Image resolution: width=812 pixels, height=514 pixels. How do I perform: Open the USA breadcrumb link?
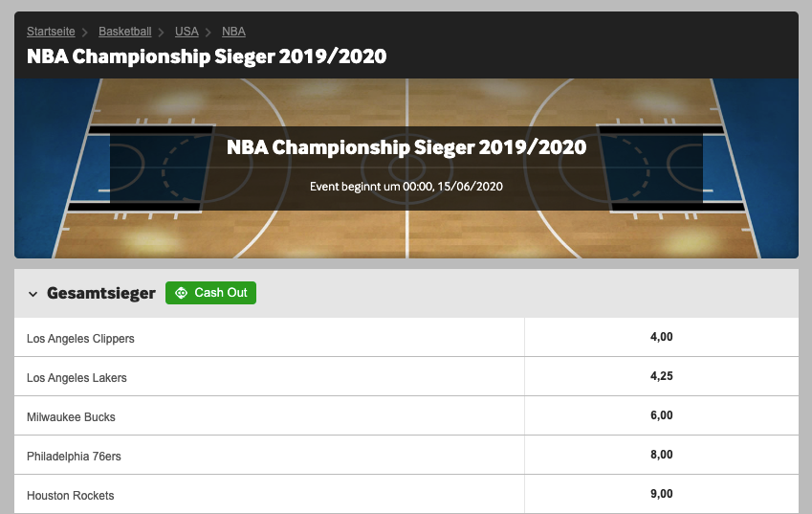pyautogui.click(x=187, y=32)
